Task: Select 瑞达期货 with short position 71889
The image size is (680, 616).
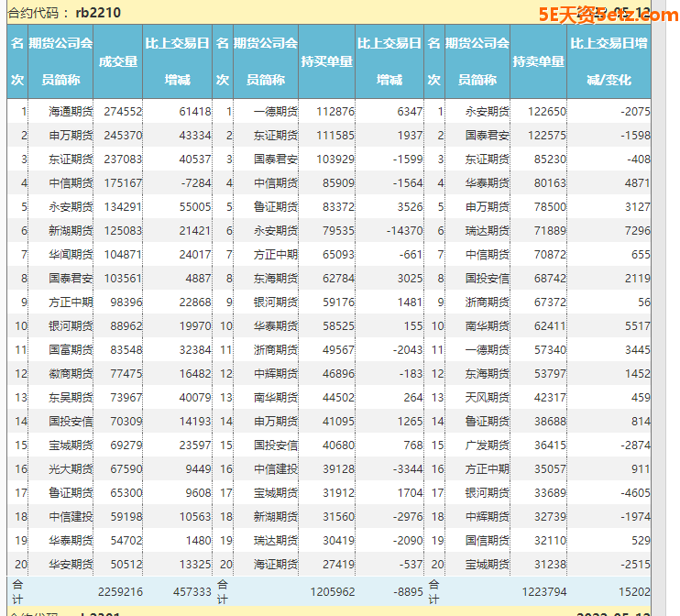Action: [488, 231]
